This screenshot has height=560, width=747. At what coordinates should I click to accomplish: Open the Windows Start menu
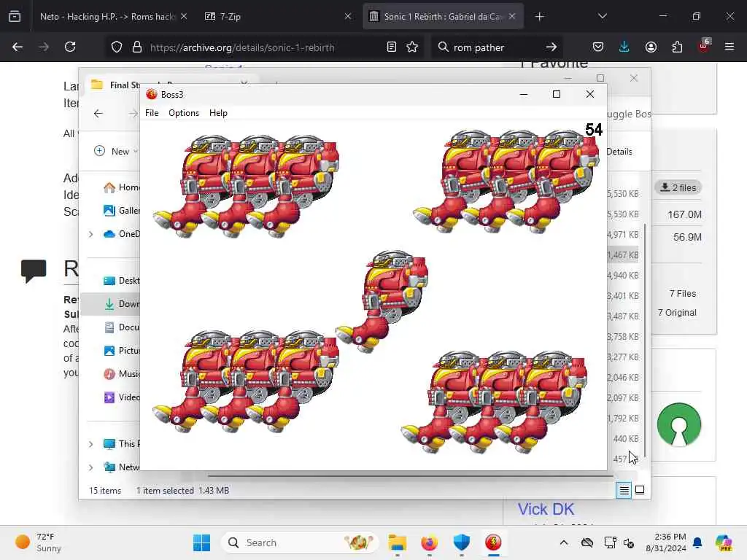tap(201, 542)
